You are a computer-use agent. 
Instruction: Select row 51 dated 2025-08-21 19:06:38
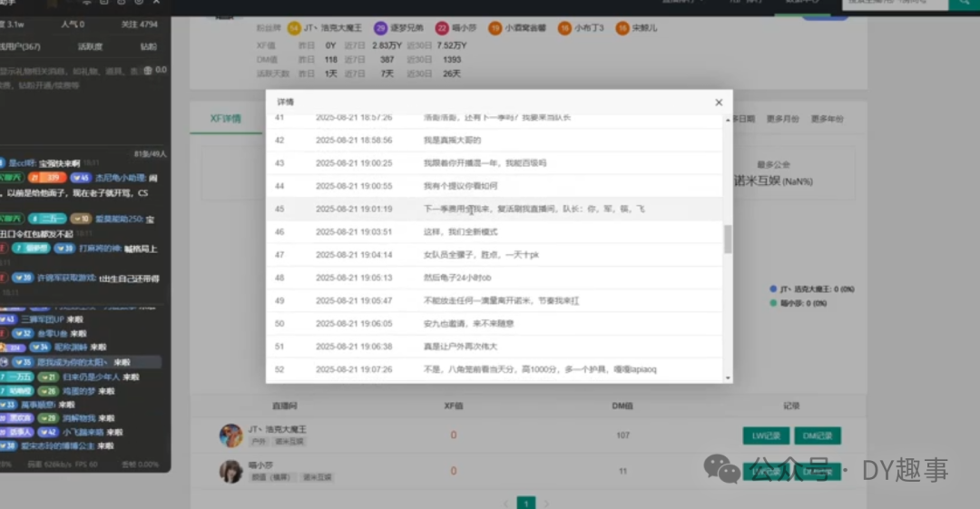click(494, 347)
